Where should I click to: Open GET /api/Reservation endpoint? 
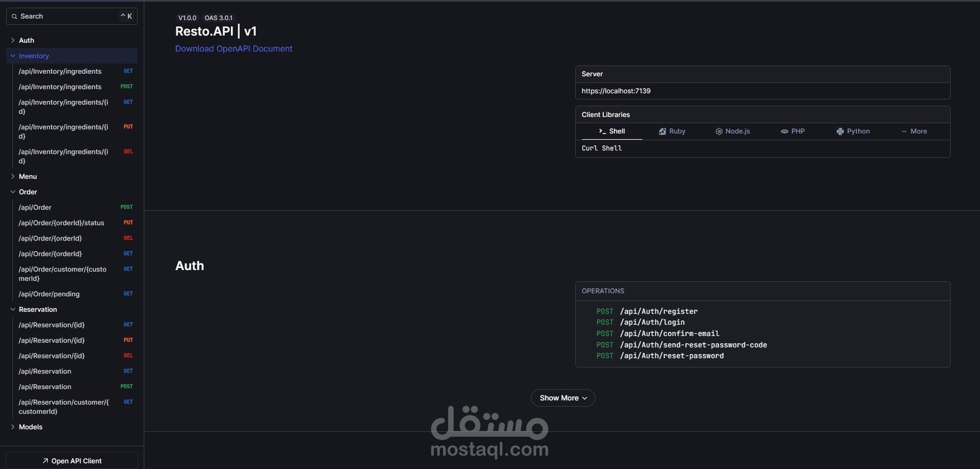75,371
